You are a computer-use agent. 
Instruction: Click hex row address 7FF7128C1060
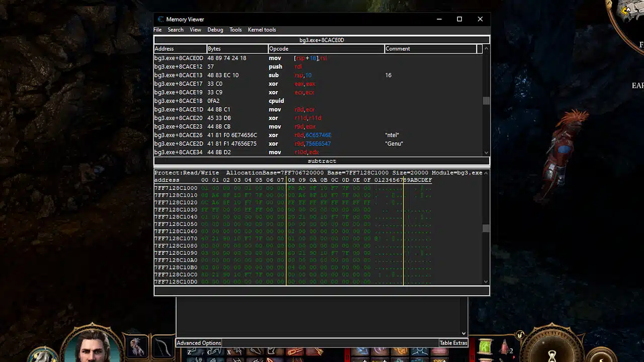pyautogui.click(x=176, y=231)
